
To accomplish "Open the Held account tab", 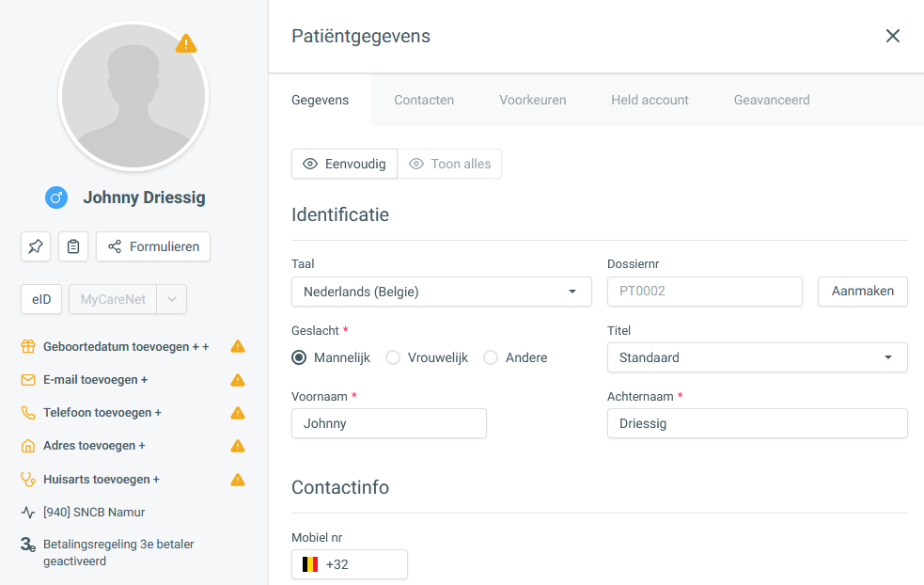I will pyautogui.click(x=650, y=101).
